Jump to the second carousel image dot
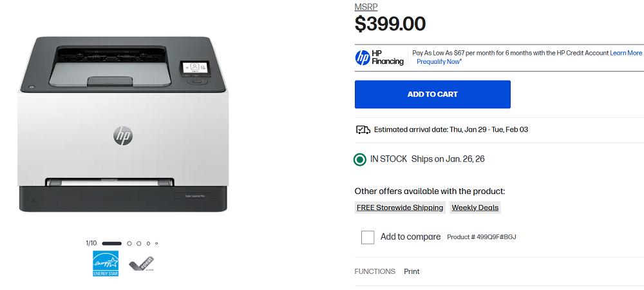 pyautogui.click(x=129, y=244)
